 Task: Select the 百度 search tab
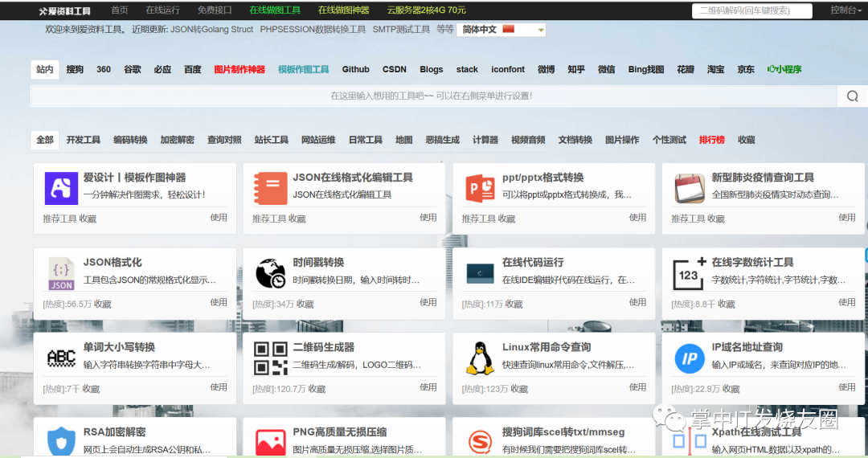193,69
